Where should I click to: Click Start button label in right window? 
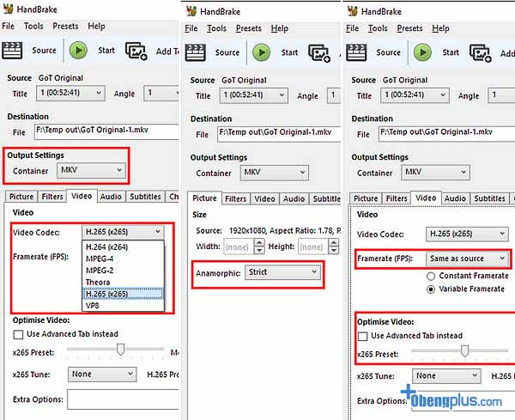click(451, 52)
